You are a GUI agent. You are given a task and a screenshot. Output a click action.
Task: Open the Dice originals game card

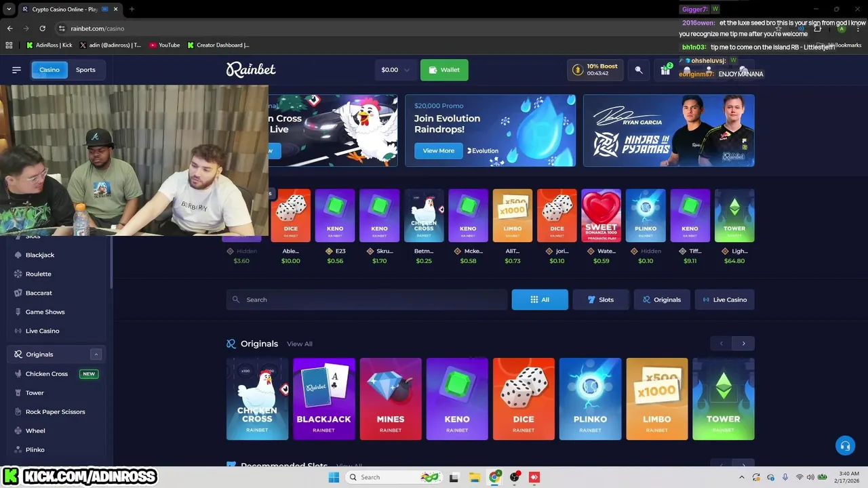coord(524,399)
